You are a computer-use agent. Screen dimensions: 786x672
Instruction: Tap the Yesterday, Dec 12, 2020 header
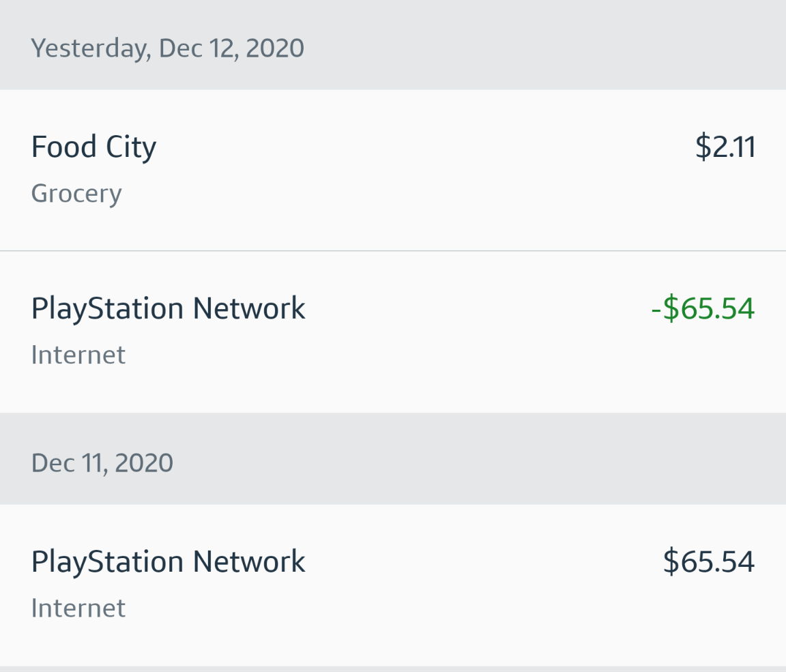[167, 48]
